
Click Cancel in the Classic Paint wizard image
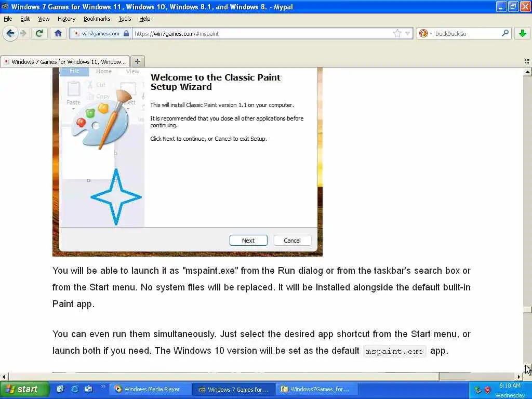(292, 240)
